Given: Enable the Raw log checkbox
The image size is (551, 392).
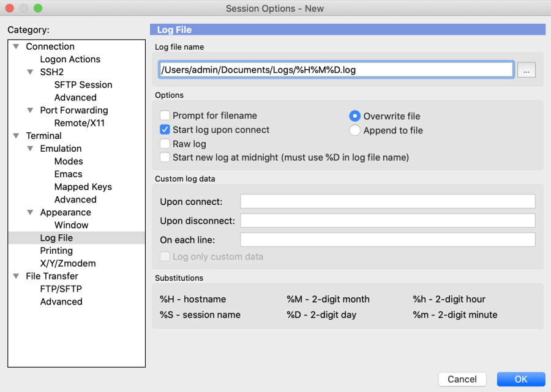Looking at the screenshot, I should 165,144.
